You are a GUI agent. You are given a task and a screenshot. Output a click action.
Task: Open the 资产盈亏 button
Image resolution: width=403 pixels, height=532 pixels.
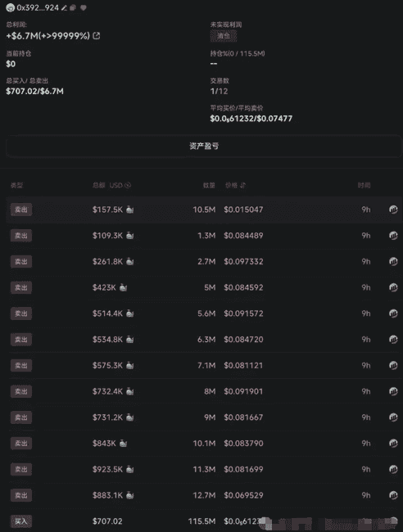(x=204, y=147)
